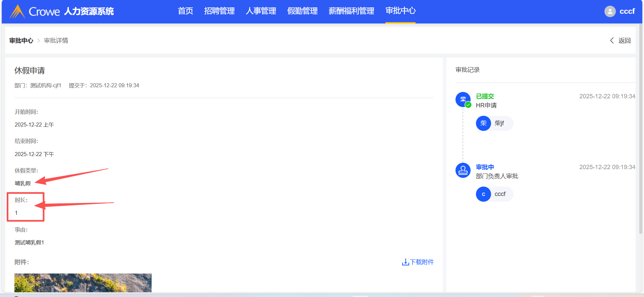The width and height of the screenshot is (644, 297).
Task: Open the 首页 menu
Action: (185, 11)
